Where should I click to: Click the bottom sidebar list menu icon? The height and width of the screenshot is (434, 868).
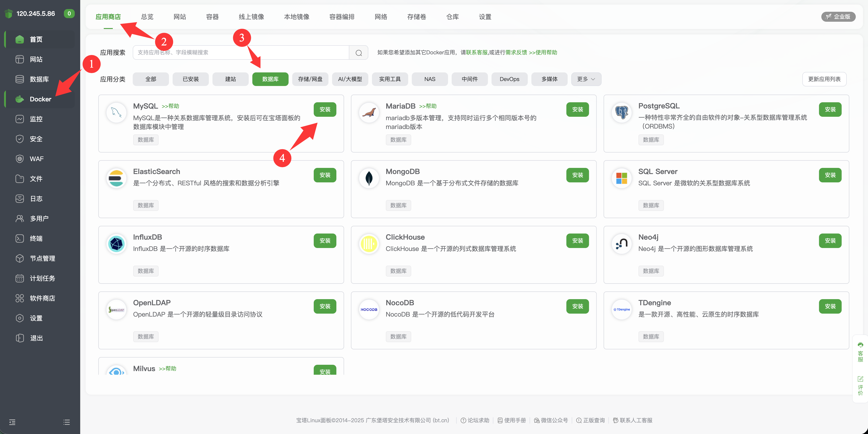[67, 422]
